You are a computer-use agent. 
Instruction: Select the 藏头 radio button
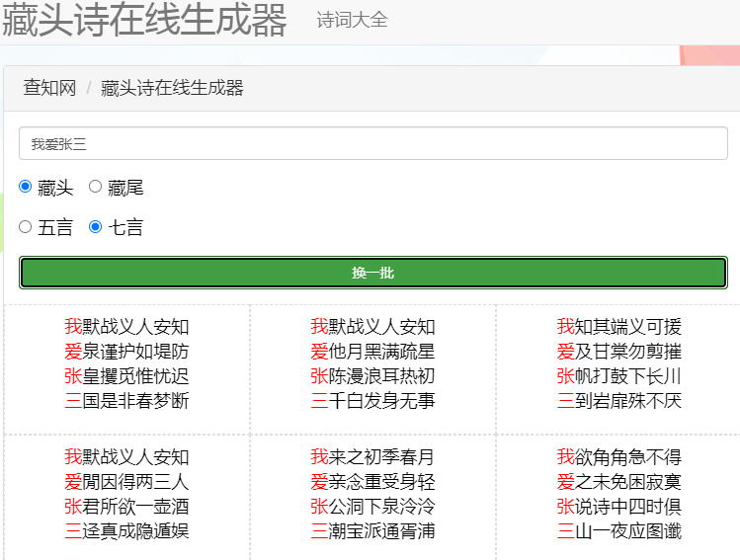click(26, 187)
